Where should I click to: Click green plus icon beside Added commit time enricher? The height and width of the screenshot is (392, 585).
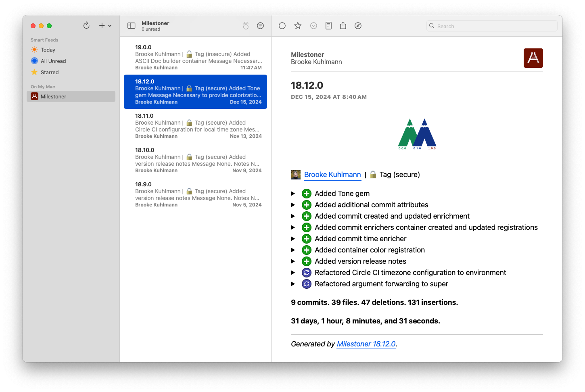[307, 239]
